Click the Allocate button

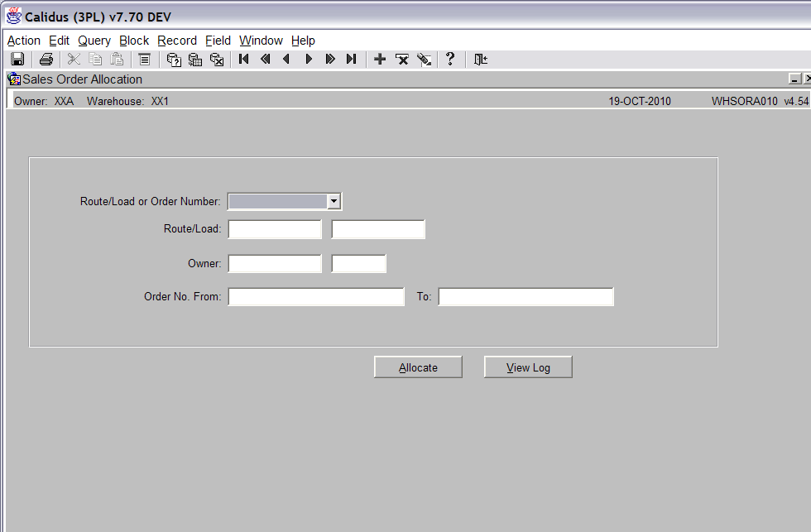(418, 367)
